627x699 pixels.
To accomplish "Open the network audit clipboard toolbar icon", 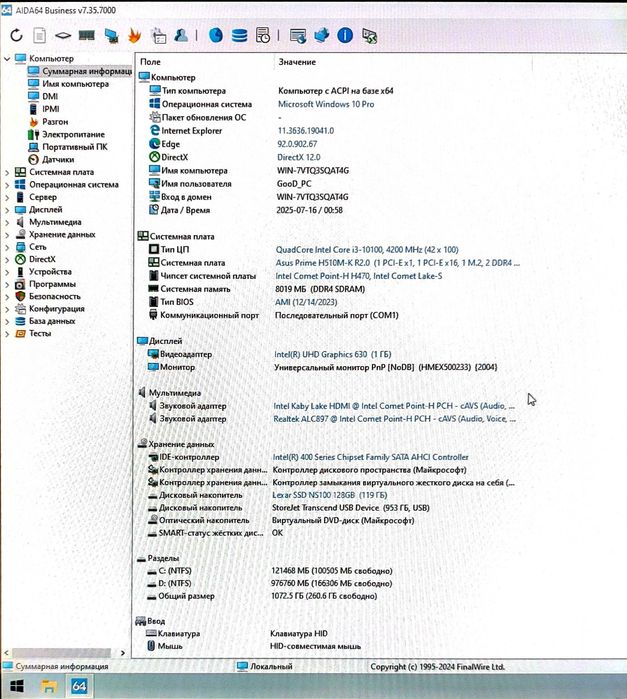I will [158, 35].
